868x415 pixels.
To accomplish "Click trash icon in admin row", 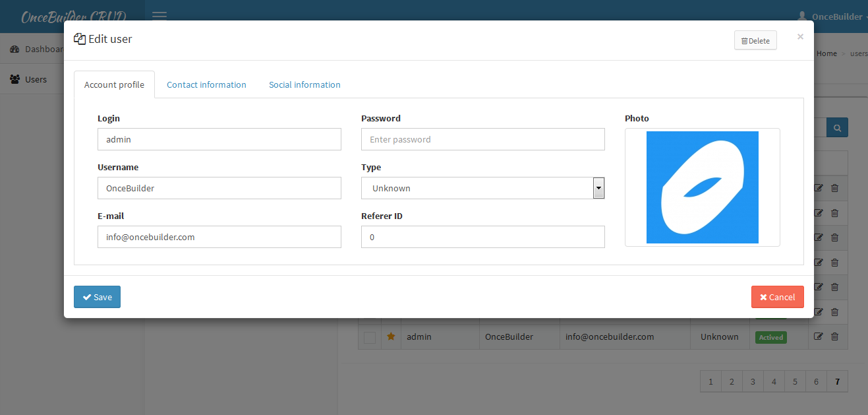I will 834,336.
